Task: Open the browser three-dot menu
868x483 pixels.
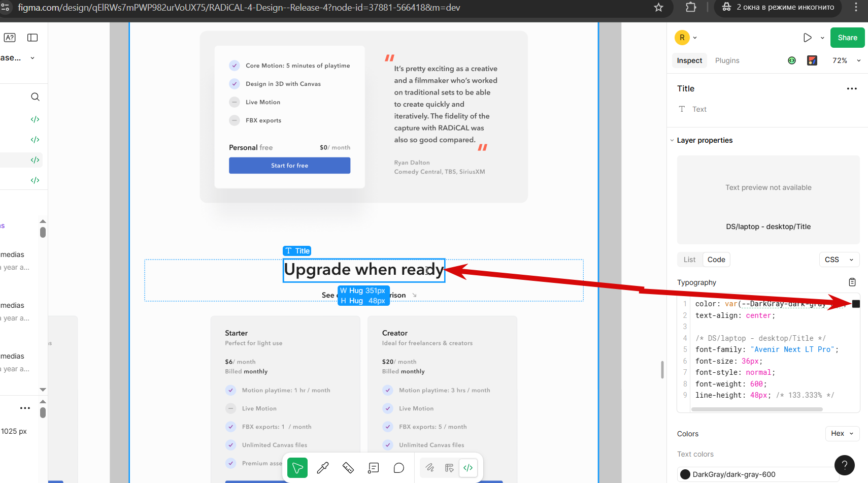Action: click(x=856, y=7)
